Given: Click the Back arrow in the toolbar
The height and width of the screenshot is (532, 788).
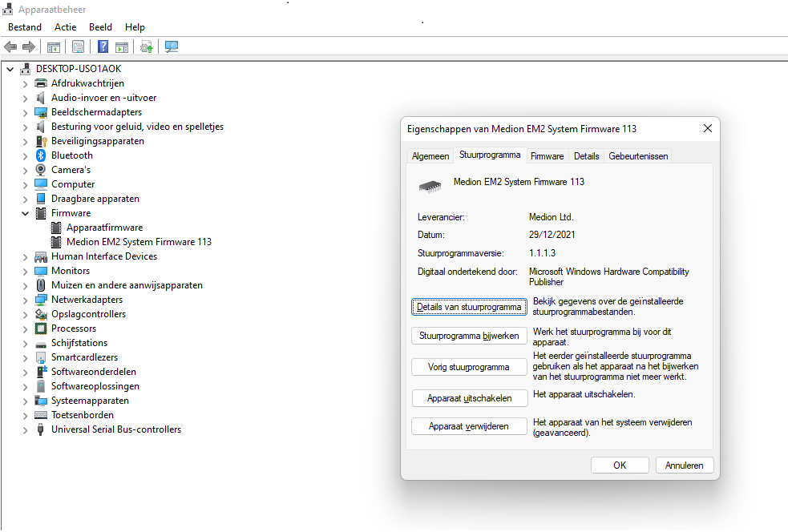Looking at the screenshot, I should pos(10,47).
